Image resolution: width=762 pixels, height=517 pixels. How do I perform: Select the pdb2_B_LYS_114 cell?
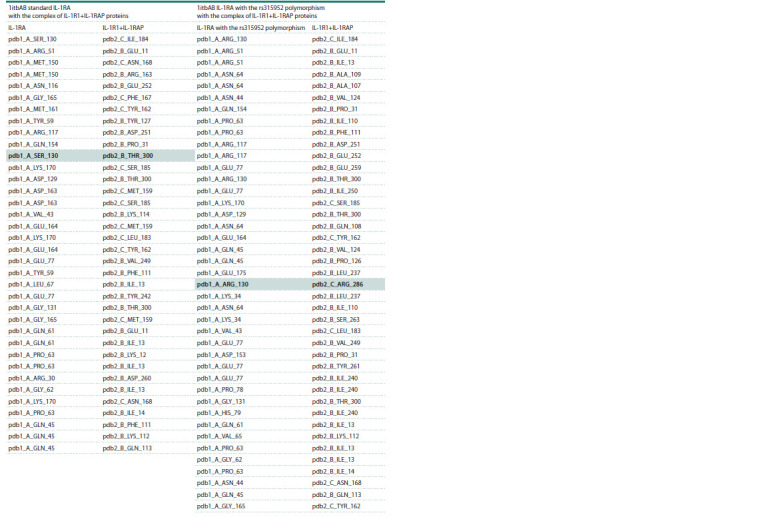(x=126, y=214)
